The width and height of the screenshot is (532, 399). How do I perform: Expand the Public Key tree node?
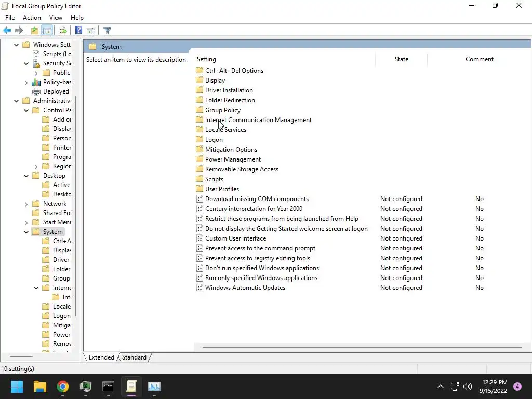(36, 73)
